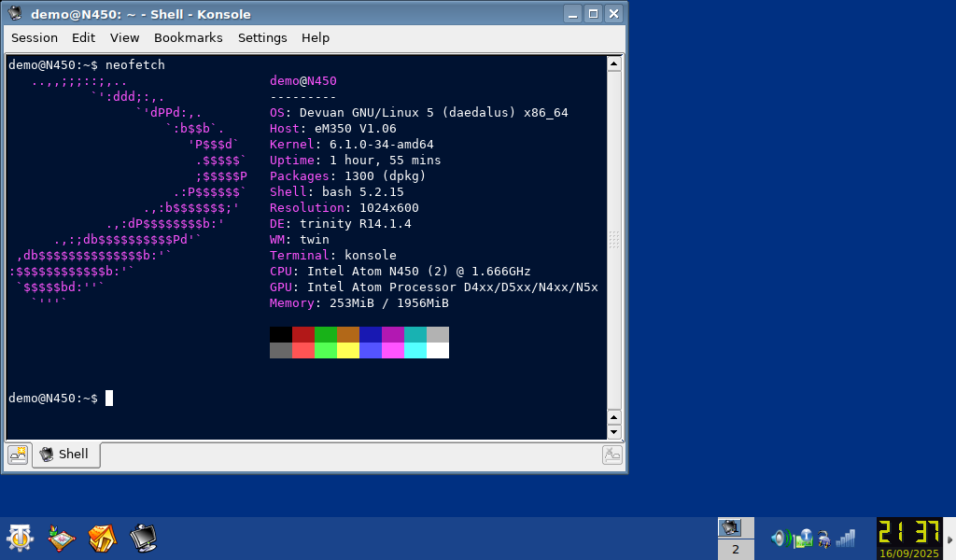This screenshot has height=560, width=956.
Task: Open the Edit menu
Action: click(x=83, y=37)
